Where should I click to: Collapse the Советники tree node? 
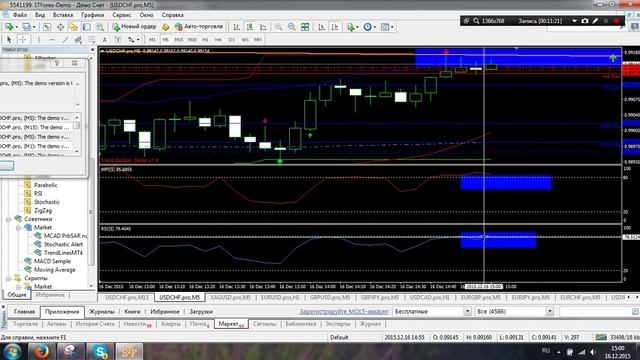click(x=9, y=219)
